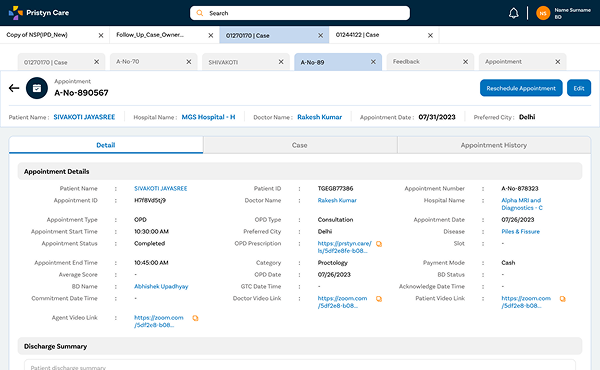Open SIVAKOTI JAYASREE in header summary
Image resolution: width=600 pixels, height=370 pixels.
pyautogui.click(x=84, y=117)
